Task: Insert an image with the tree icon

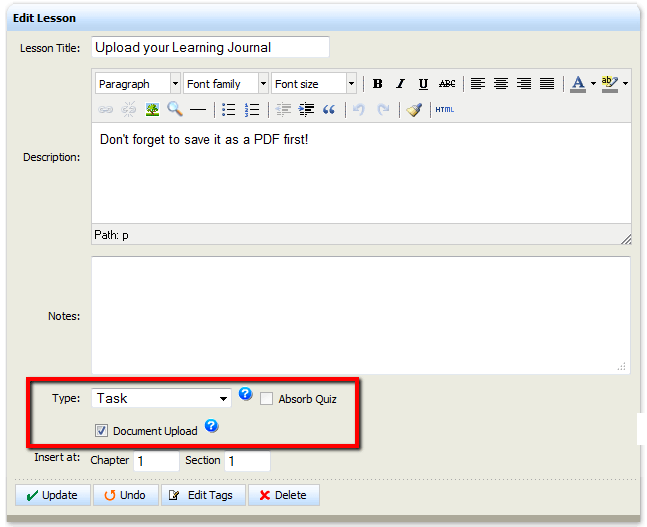Action: click(152, 110)
